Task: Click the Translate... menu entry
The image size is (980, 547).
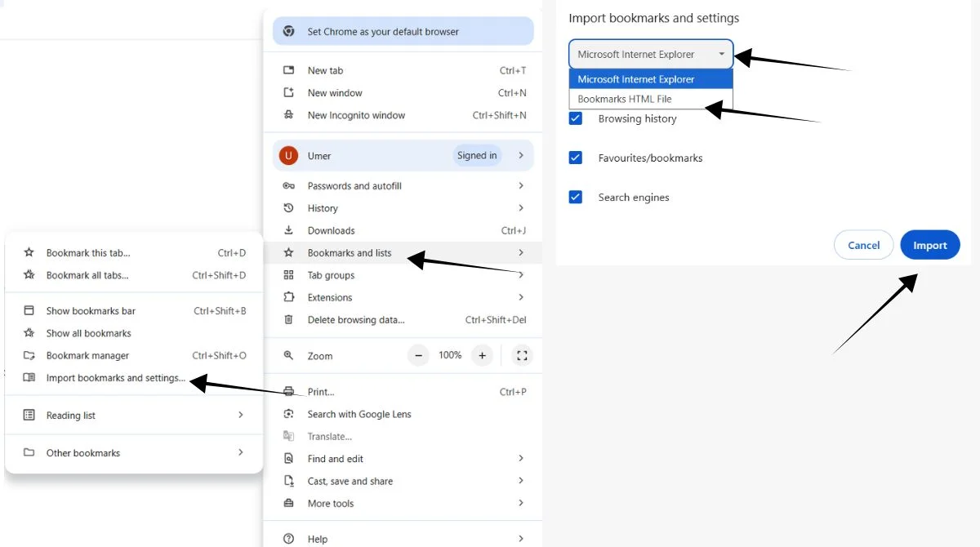Action: click(x=403, y=437)
